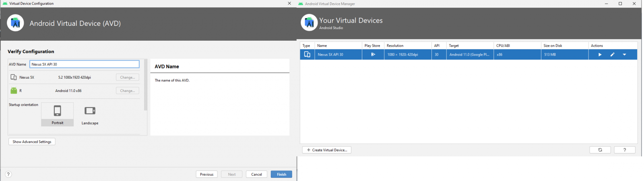644x181 pixels.
Task: Sort by the Name column header
Action: [338, 46]
